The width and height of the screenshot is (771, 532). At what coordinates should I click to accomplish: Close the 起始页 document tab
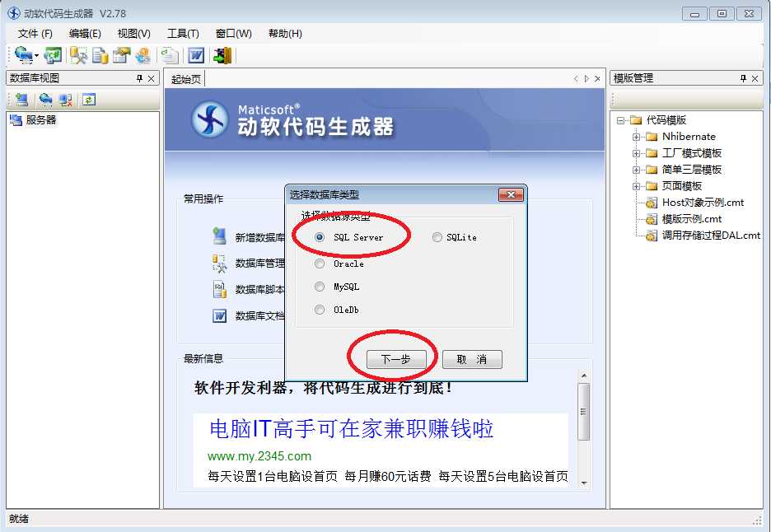click(597, 79)
